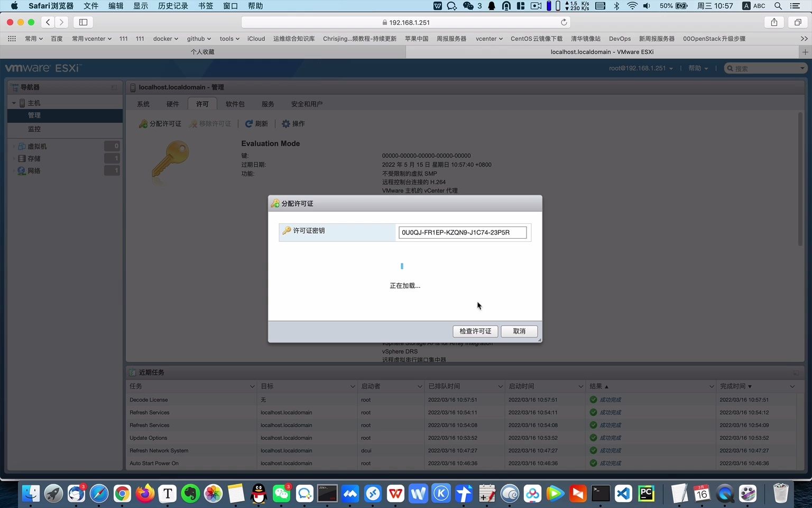Open Google Chrome from the Dock
This screenshot has width=812, height=508.
coord(122,494)
